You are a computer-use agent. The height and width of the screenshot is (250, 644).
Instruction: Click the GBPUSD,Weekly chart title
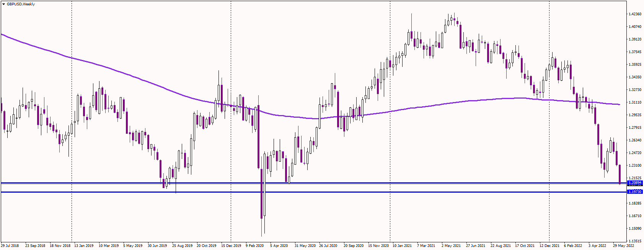click(21, 4)
